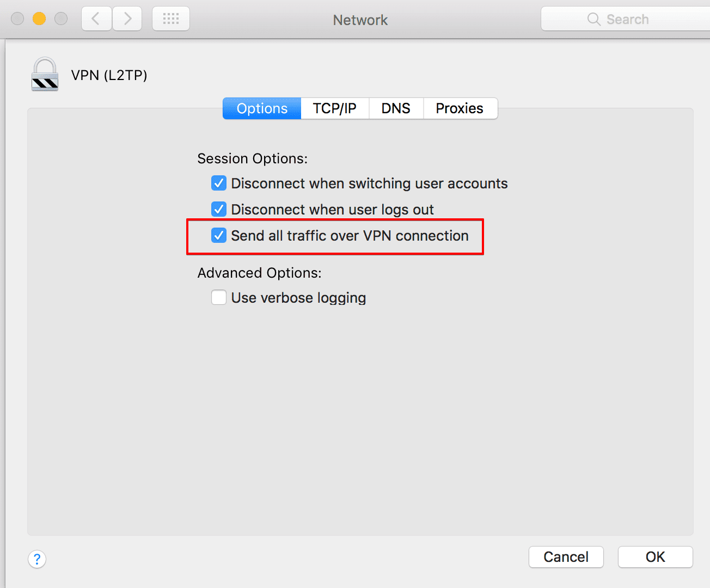The width and height of the screenshot is (710, 588).
Task: Switch to the TCP/IP tab
Action: [x=334, y=108]
